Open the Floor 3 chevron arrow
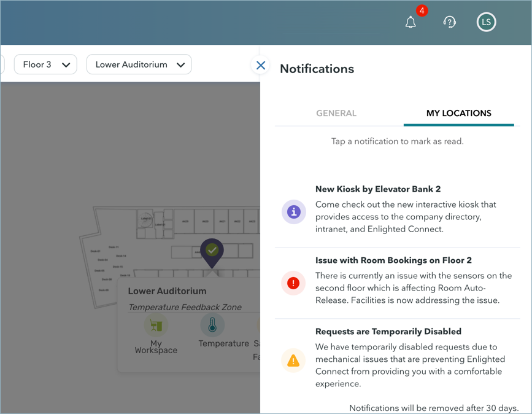 coord(66,64)
